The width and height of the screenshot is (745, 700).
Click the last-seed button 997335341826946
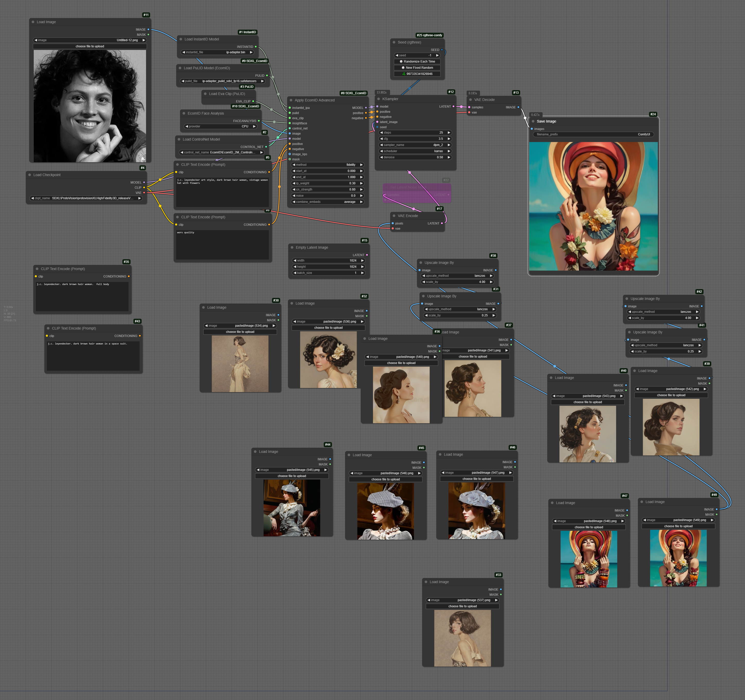click(417, 74)
